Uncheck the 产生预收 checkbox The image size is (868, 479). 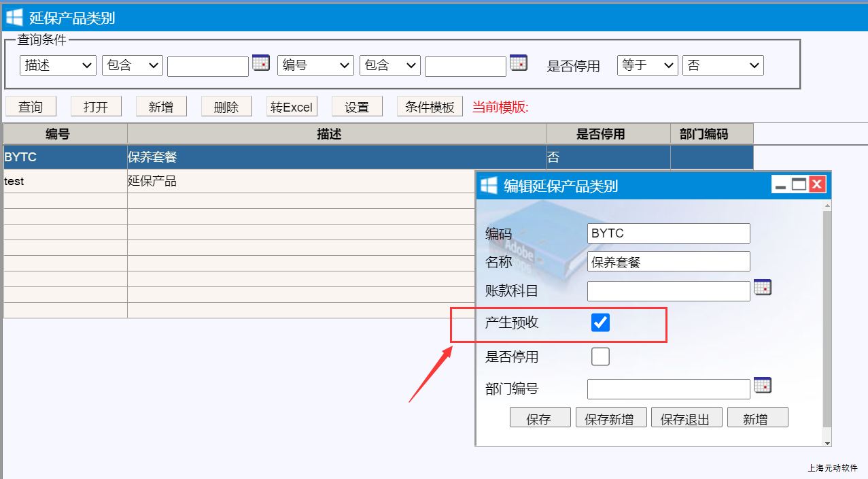click(600, 323)
